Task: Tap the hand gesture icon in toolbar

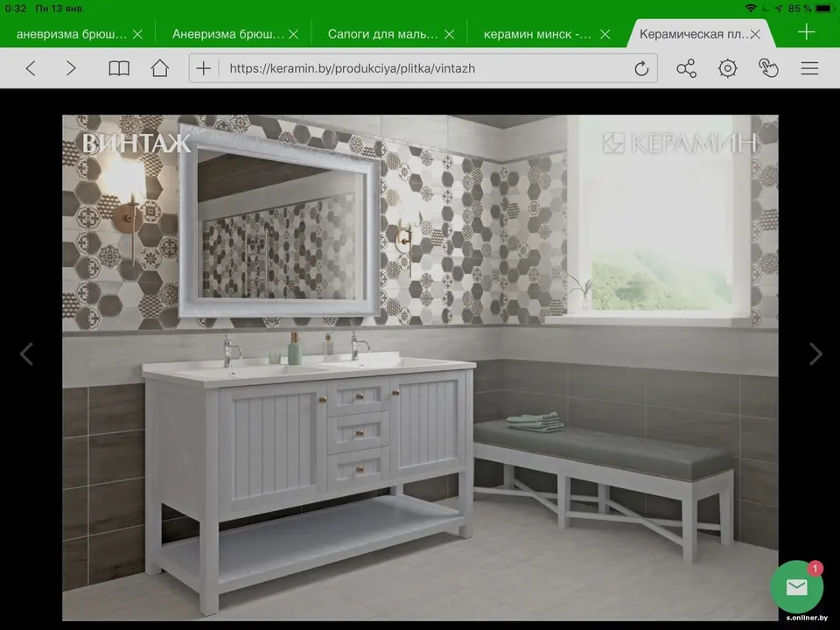Action: pos(768,68)
